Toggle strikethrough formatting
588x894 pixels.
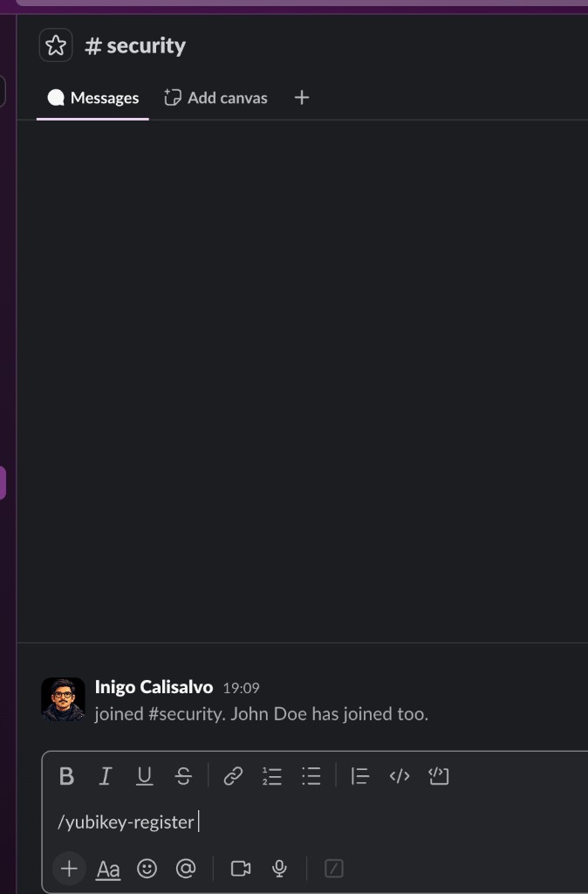(x=183, y=776)
